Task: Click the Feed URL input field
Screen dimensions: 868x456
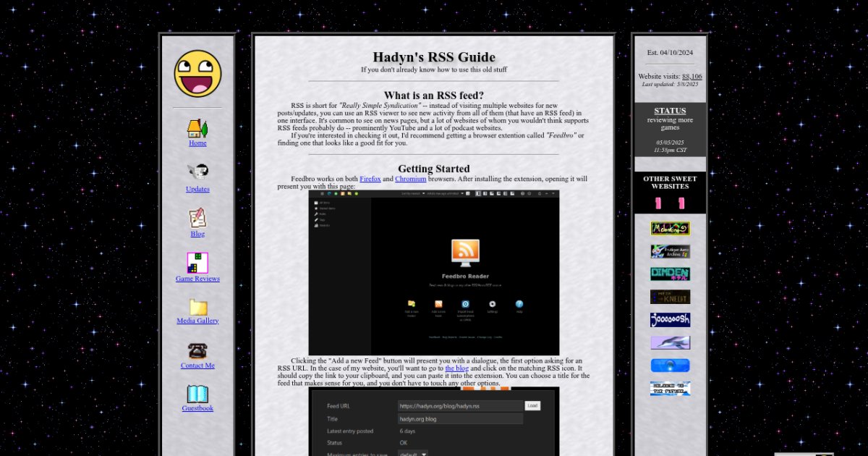Action: click(460, 406)
